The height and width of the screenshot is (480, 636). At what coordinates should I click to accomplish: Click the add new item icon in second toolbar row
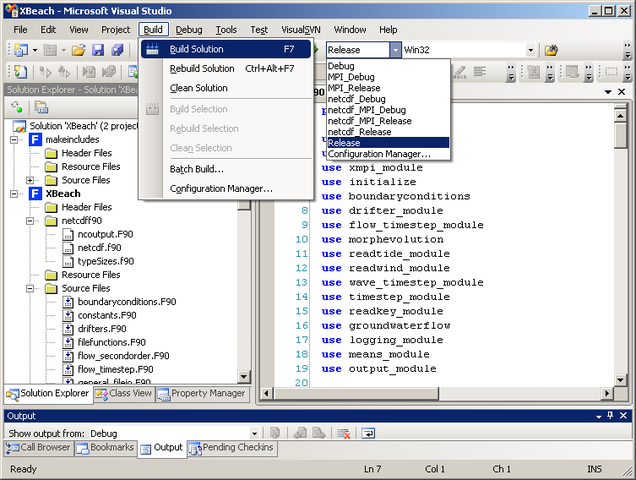20,72
